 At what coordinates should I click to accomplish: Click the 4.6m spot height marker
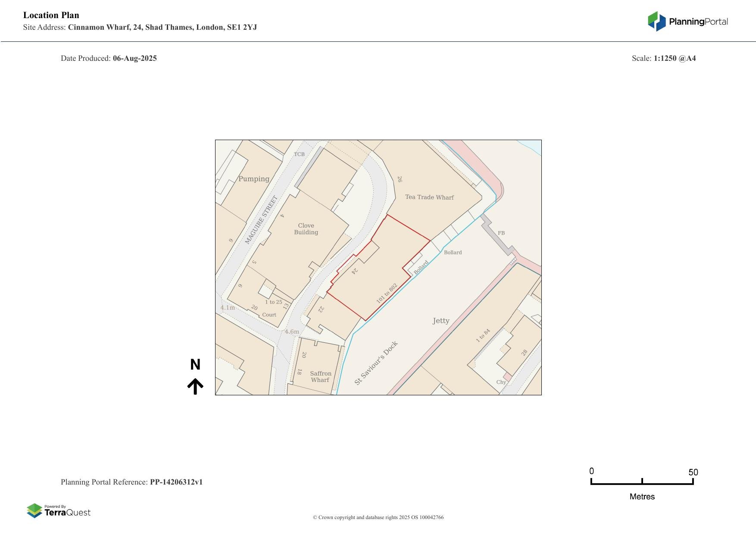(x=292, y=332)
